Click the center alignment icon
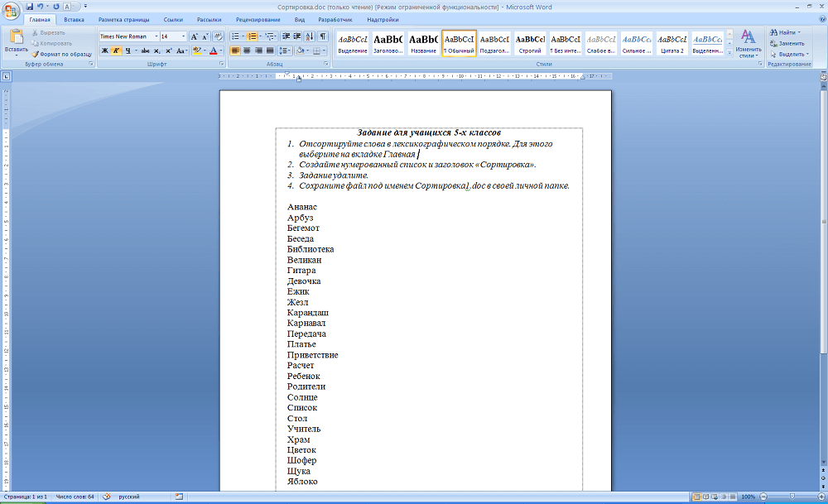 tap(248, 50)
